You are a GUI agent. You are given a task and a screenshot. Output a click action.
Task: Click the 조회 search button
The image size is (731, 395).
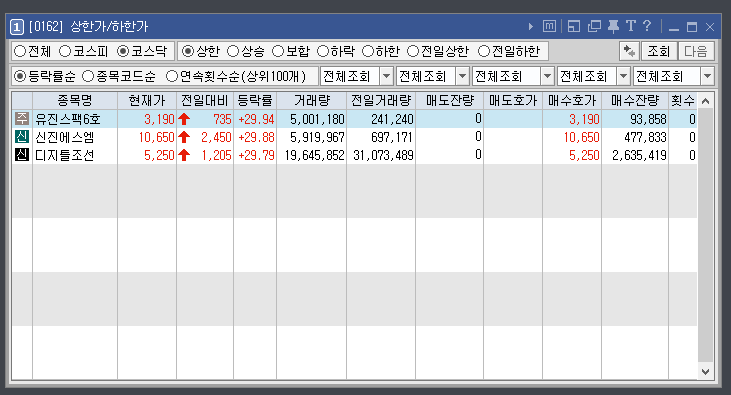(x=658, y=51)
